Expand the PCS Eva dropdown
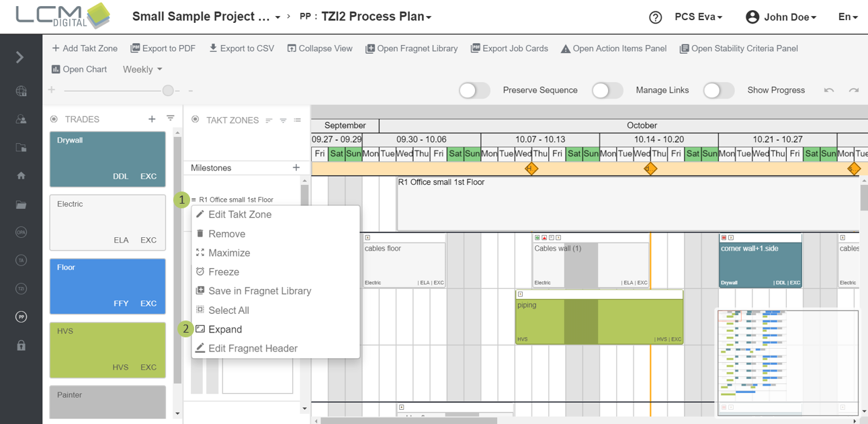Viewport: 868px width, 424px height. (698, 17)
